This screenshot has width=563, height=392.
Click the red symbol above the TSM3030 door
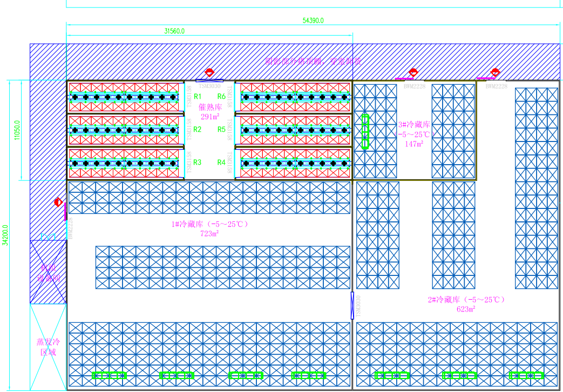pyautogui.click(x=209, y=73)
